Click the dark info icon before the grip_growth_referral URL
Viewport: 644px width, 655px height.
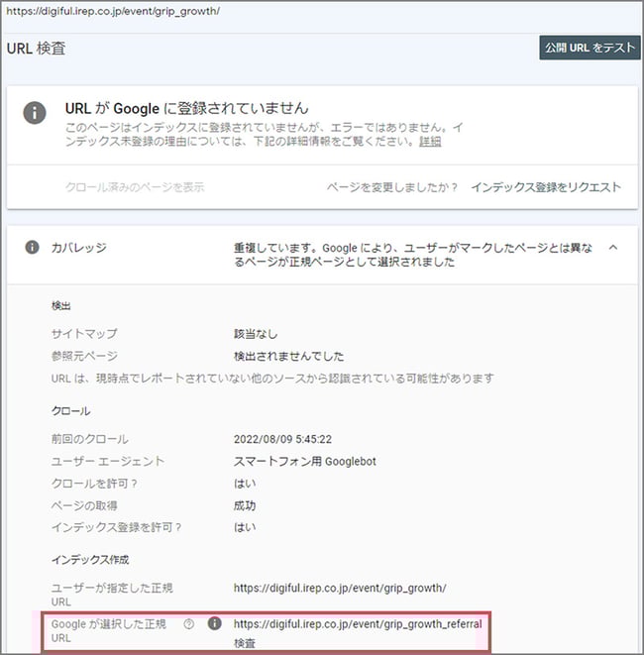click(214, 624)
